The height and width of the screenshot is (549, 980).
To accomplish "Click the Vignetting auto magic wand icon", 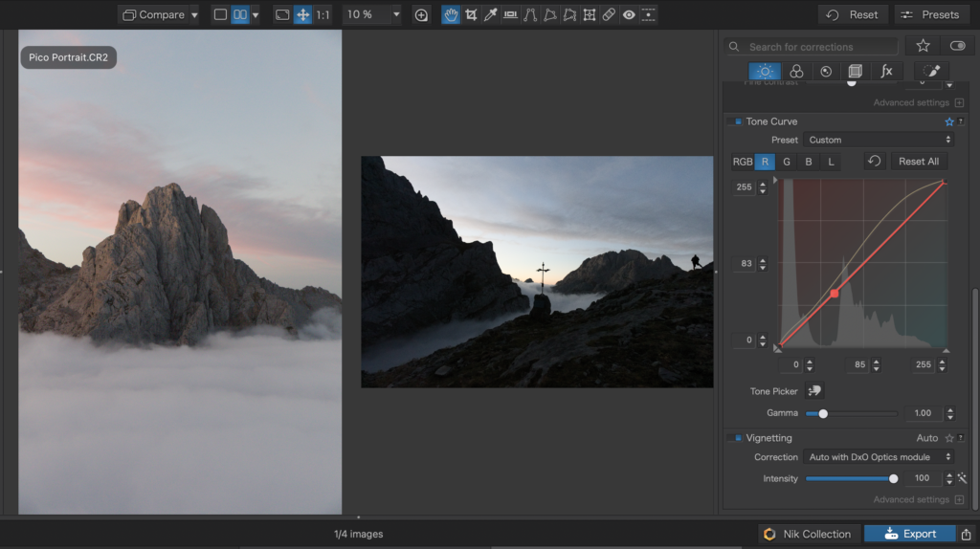I will (x=963, y=478).
